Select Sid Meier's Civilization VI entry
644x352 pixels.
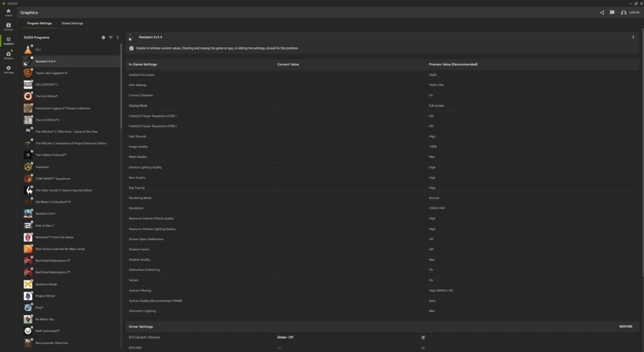(x=71, y=202)
